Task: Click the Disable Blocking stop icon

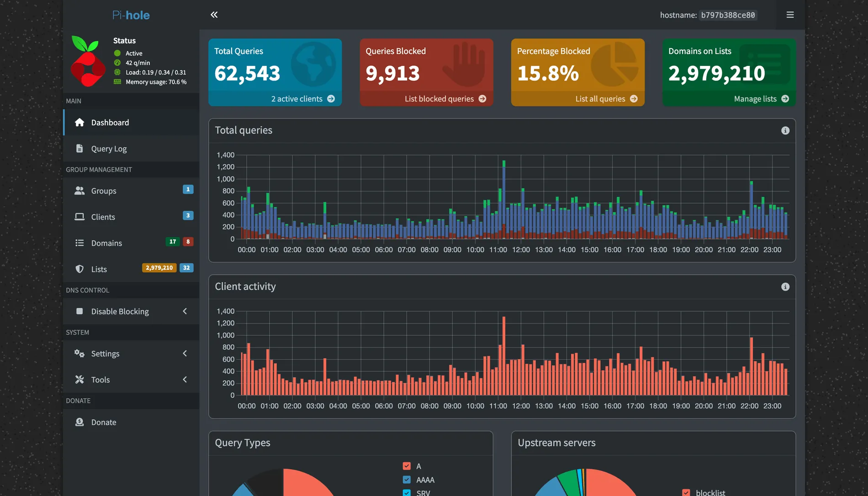Action: (x=79, y=311)
